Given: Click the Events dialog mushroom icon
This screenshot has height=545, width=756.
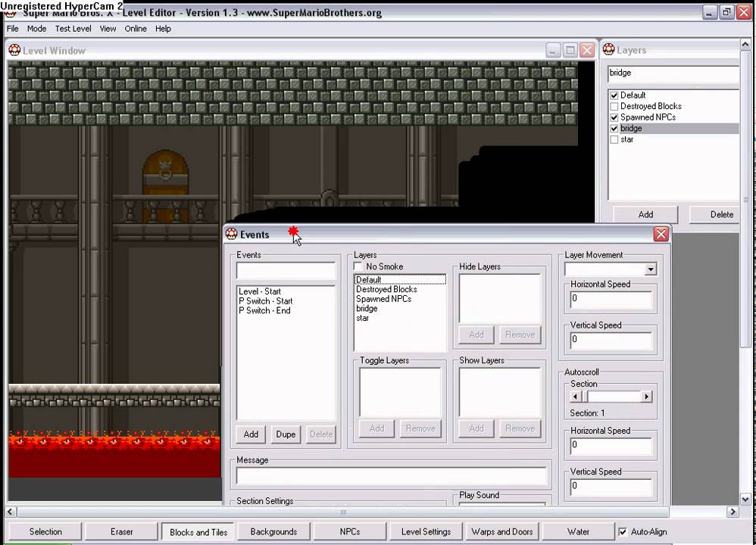Looking at the screenshot, I should click(x=232, y=234).
